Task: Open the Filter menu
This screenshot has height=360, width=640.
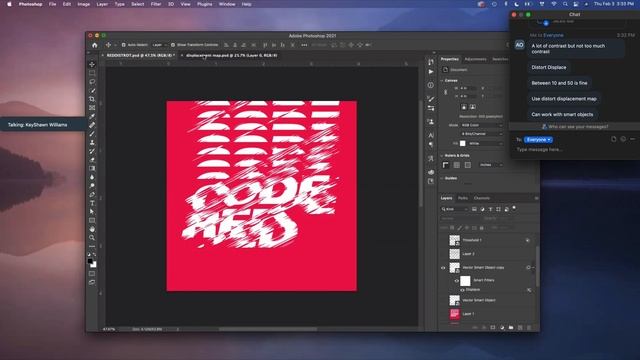Action: pyautogui.click(x=156, y=4)
